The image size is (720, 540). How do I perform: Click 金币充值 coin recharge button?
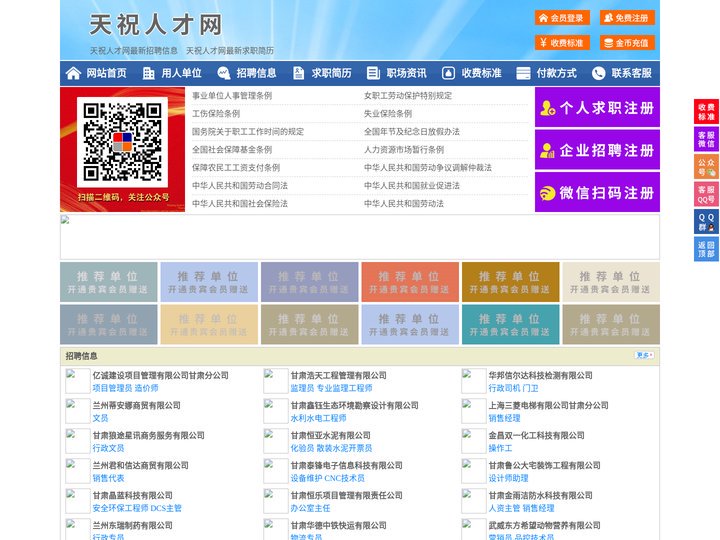click(x=627, y=43)
